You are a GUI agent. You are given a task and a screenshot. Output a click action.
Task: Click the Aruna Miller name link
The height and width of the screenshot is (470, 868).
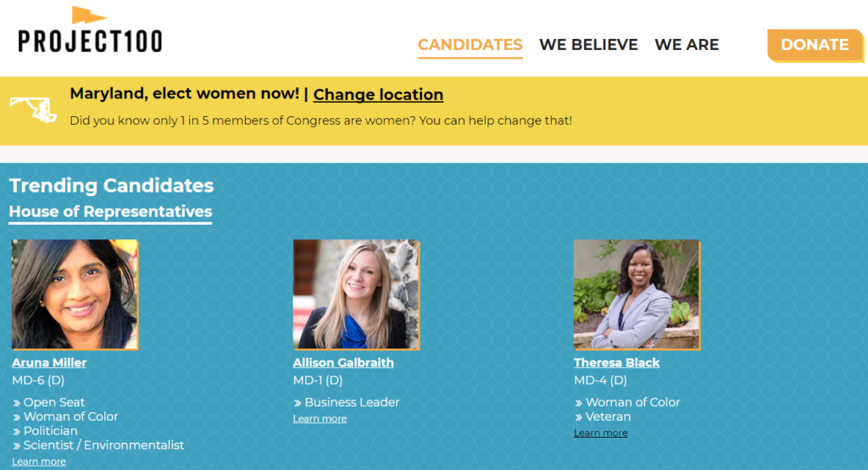(x=49, y=363)
